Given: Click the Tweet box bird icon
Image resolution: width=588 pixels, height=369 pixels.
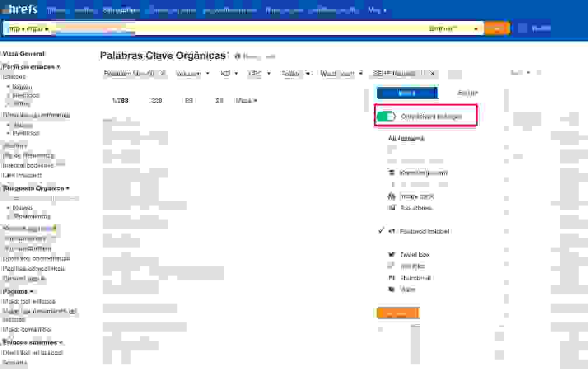Looking at the screenshot, I should (391, 255).
